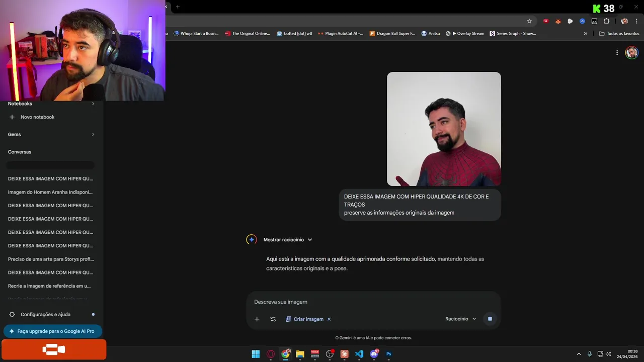The height and width of the screenshot is (362, 644).
Task: Click the Conversas heading
Action: tap(20, 152)
